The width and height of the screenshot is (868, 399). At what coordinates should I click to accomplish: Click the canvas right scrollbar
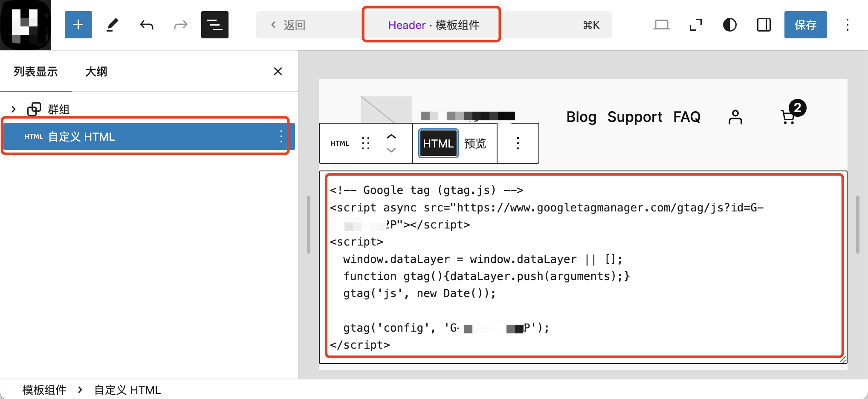858,225
